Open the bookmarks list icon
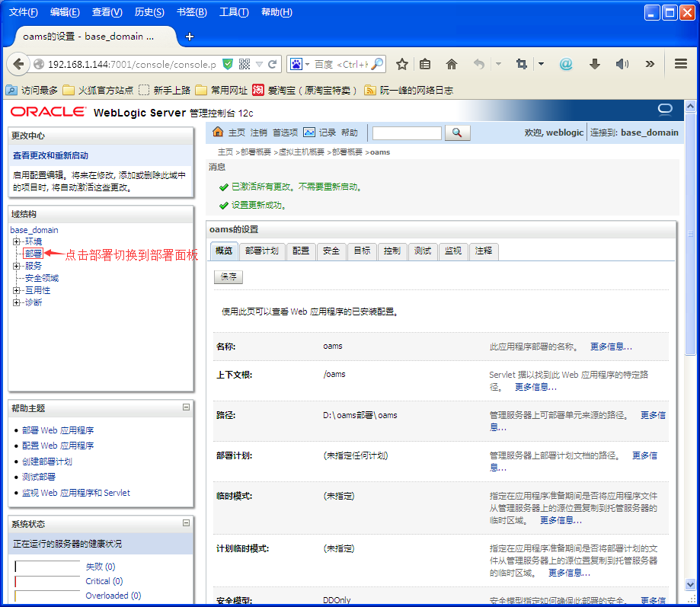 (425, 64)
